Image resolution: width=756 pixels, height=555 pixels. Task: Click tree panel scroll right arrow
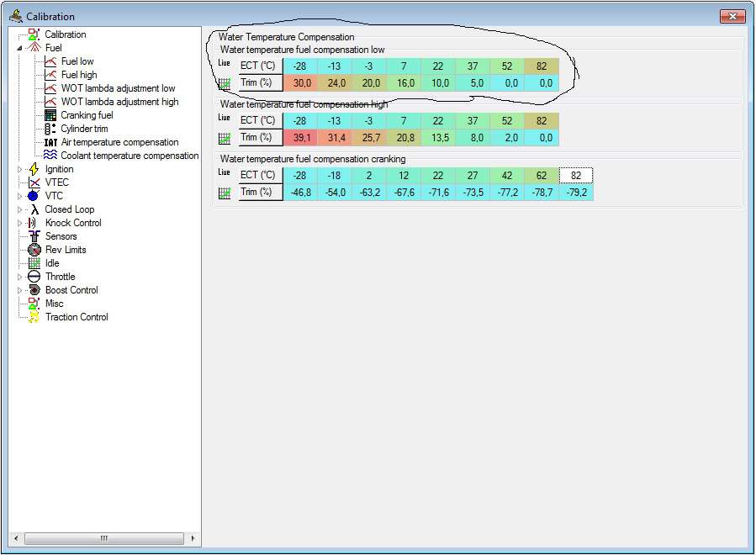tap(193, 538)
